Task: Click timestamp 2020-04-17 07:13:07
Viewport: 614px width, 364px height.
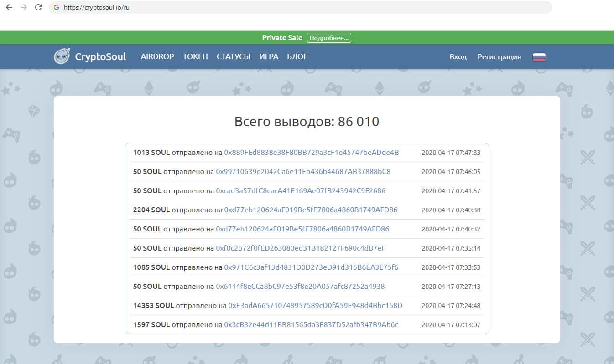Action: [451, 325]
